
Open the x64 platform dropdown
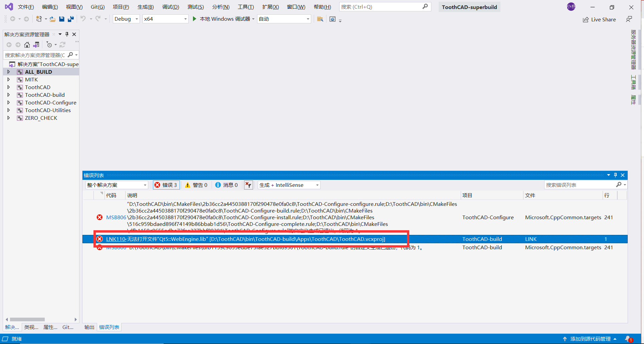pyautogui.click(x=165, y=19)
